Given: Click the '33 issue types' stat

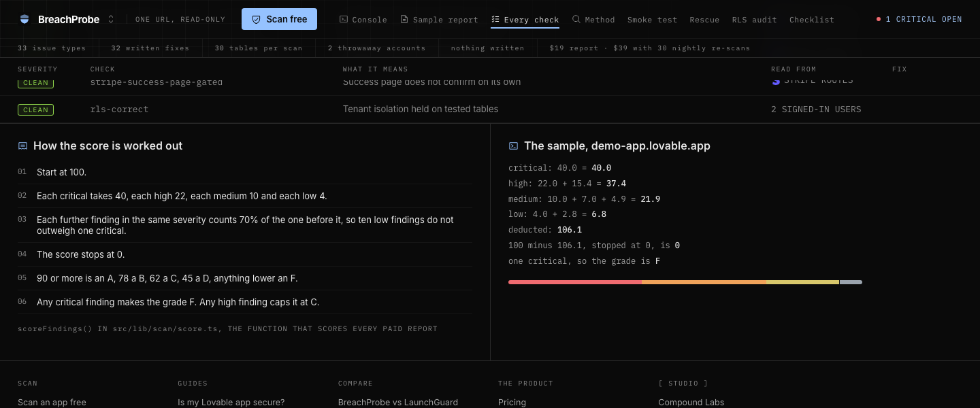Looking at the screenshot, I should click(52, 48).
